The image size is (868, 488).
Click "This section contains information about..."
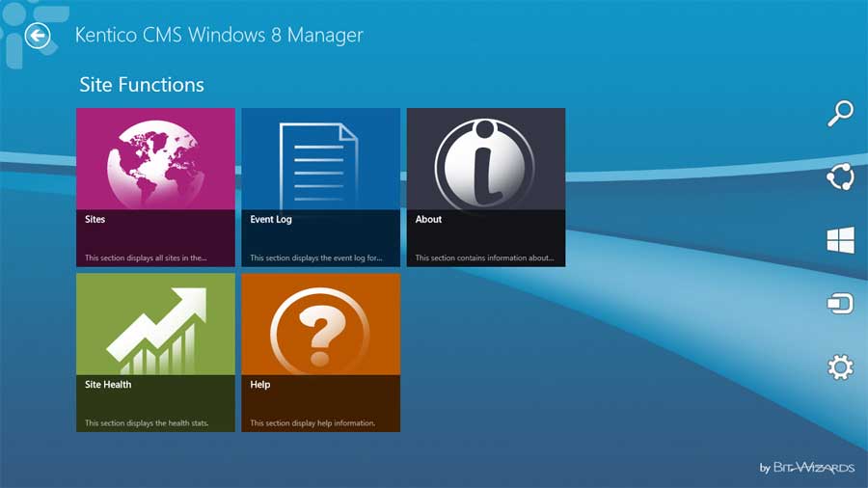[484, 258]
